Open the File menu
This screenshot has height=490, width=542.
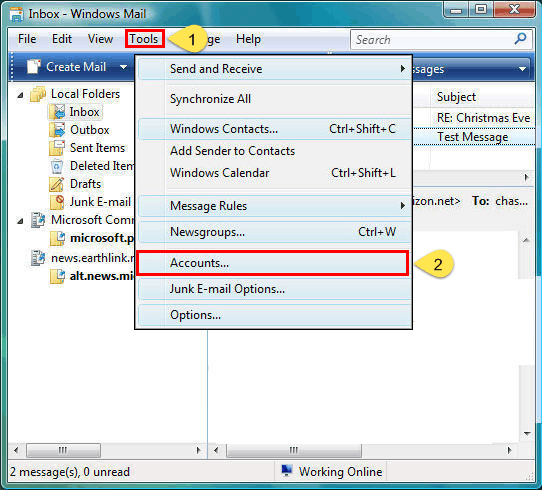pos(27,39)
